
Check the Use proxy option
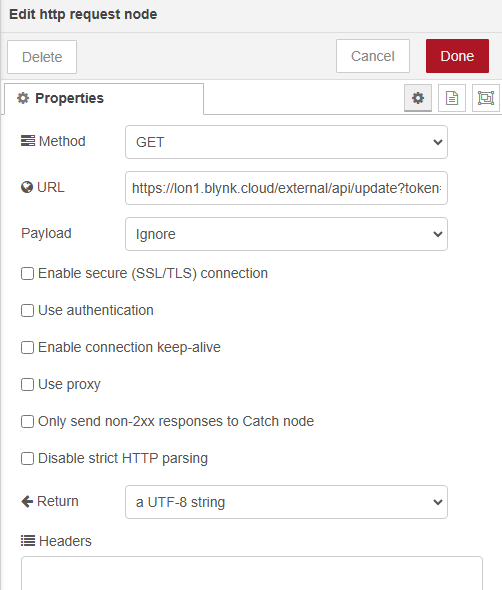(27, 385)
